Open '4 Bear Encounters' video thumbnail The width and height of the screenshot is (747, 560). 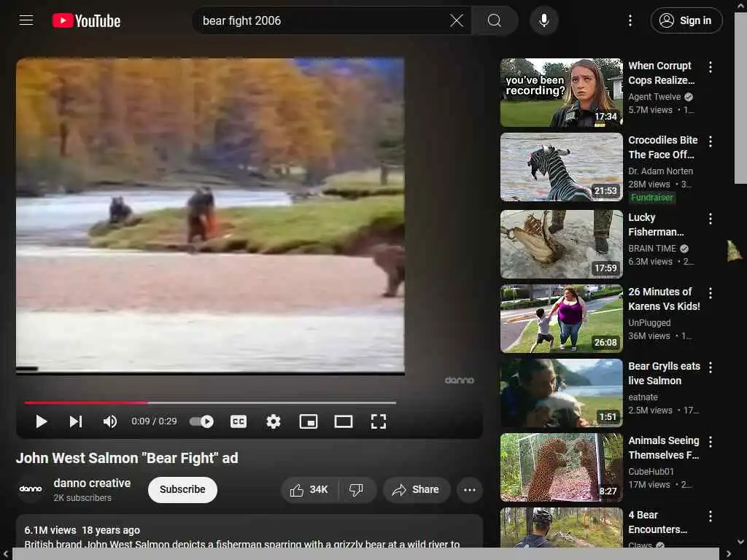point(561,528)
